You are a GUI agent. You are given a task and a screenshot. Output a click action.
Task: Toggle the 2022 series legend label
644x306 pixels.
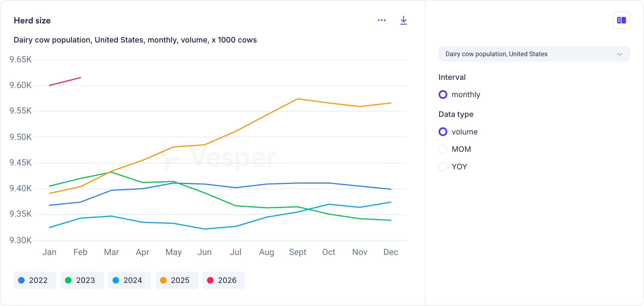coord(38,280)
